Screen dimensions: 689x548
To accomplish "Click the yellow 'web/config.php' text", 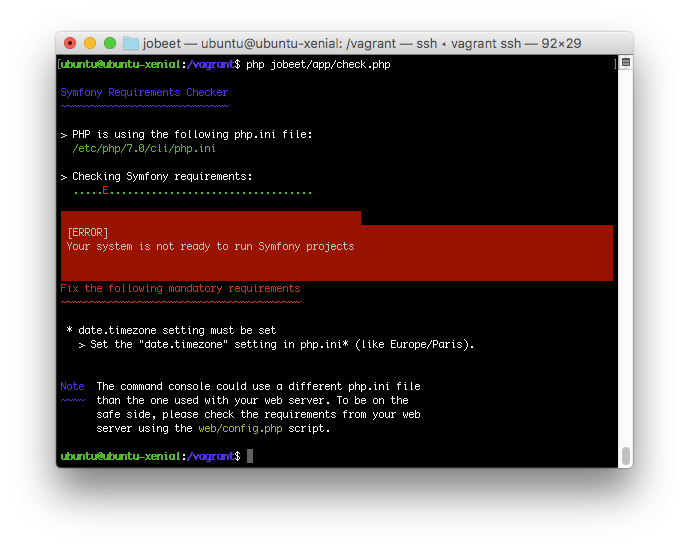I will 240,428.
